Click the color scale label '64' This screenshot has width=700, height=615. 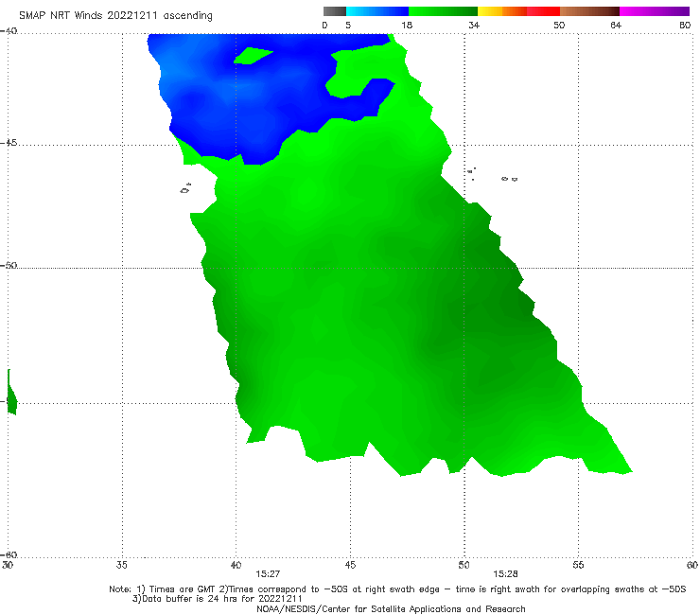616,25
